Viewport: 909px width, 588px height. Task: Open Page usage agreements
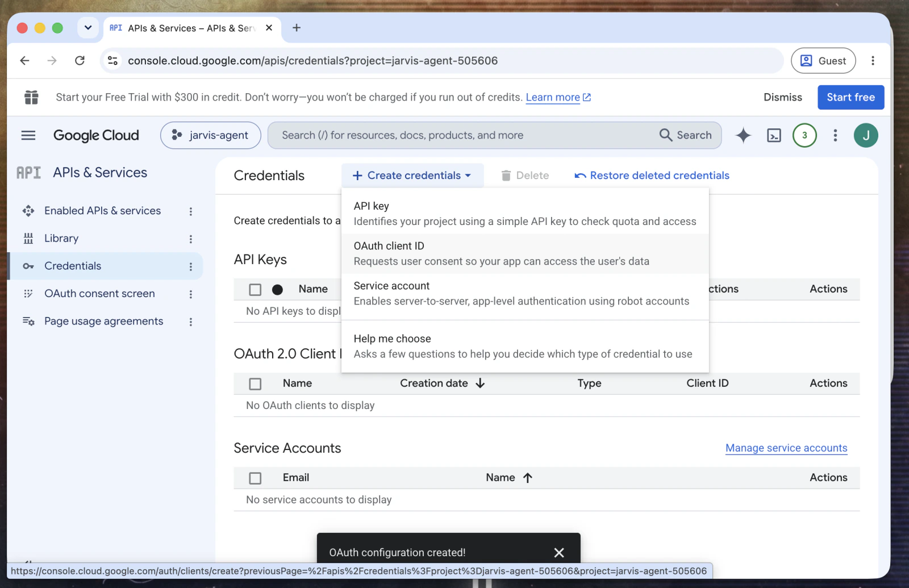[103, 322]
